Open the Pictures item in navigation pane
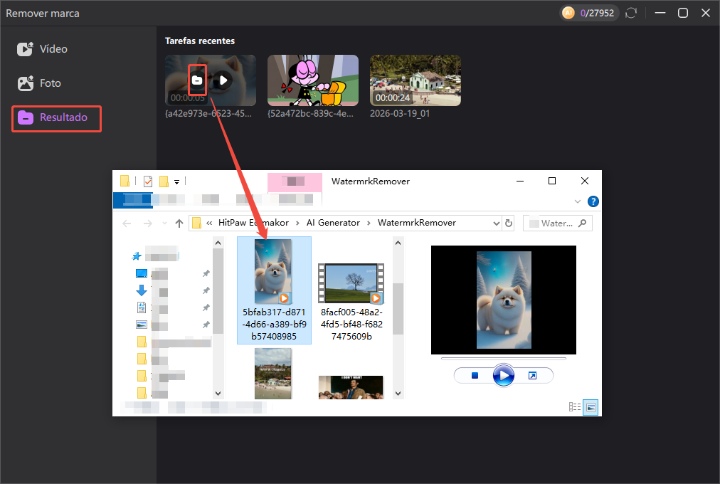Viewport: 720px width, 484px height. pos(141,325)
